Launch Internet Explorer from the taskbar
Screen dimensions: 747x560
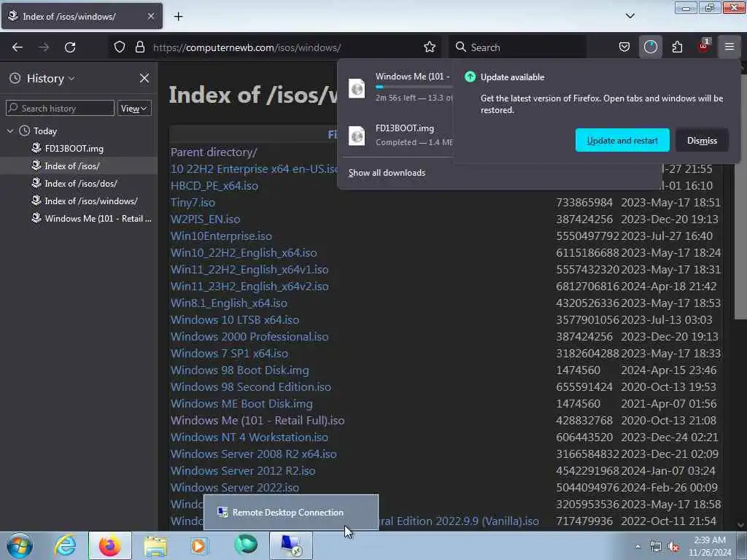[65, 545]
